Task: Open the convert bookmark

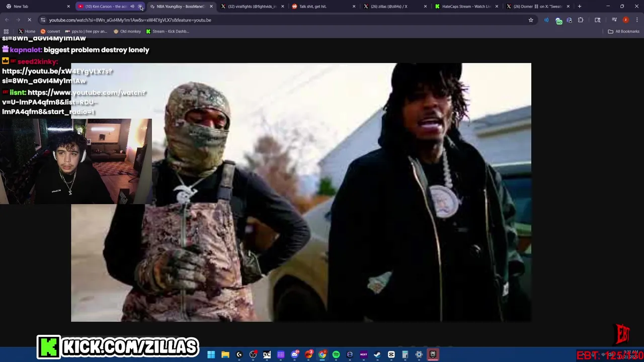Action: coord(50,31)
